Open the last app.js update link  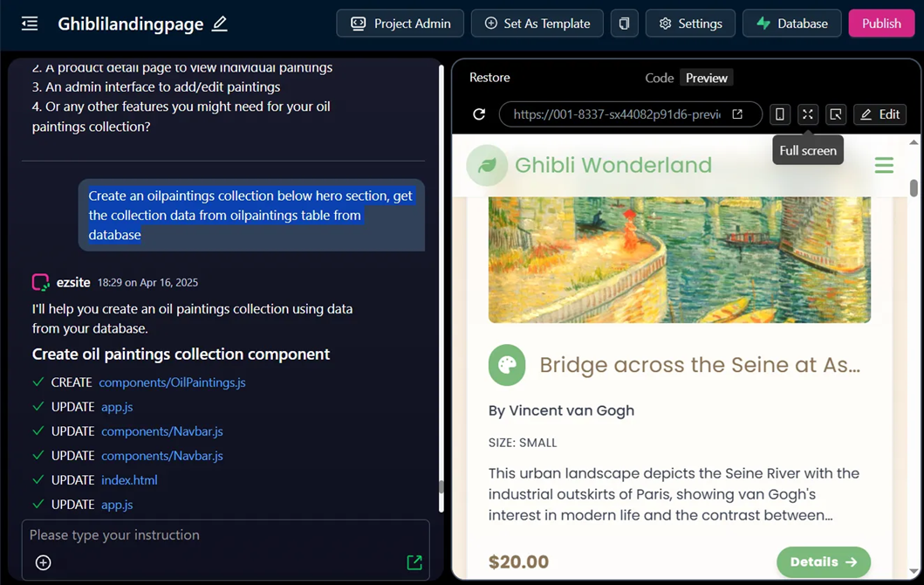[117, 505]
